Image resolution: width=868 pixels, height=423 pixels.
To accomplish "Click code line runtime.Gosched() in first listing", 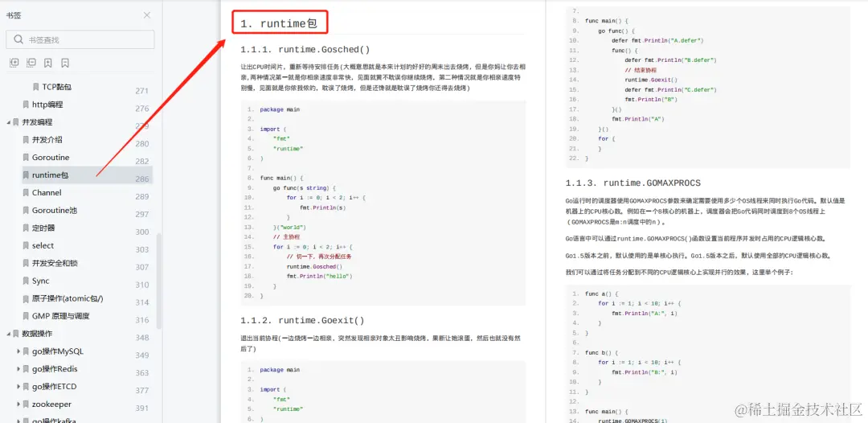I will click(x=314, y=266).
